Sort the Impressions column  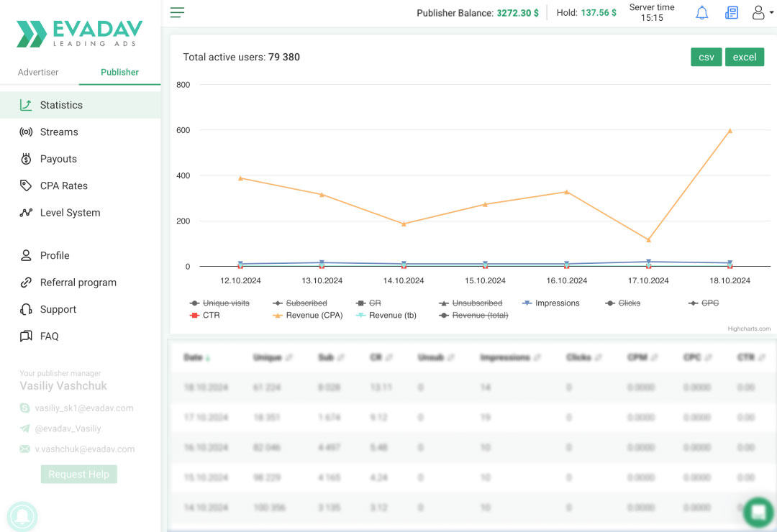coord(505,357)
